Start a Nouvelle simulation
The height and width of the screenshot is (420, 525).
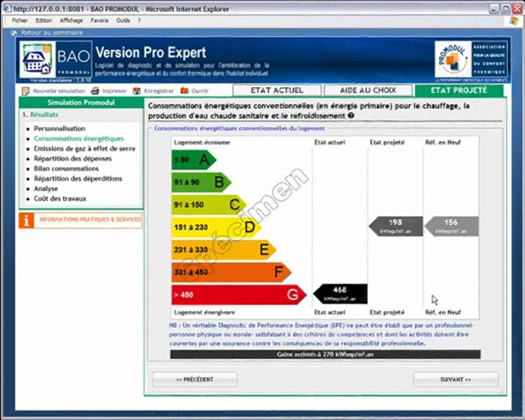tap(59, 91)
